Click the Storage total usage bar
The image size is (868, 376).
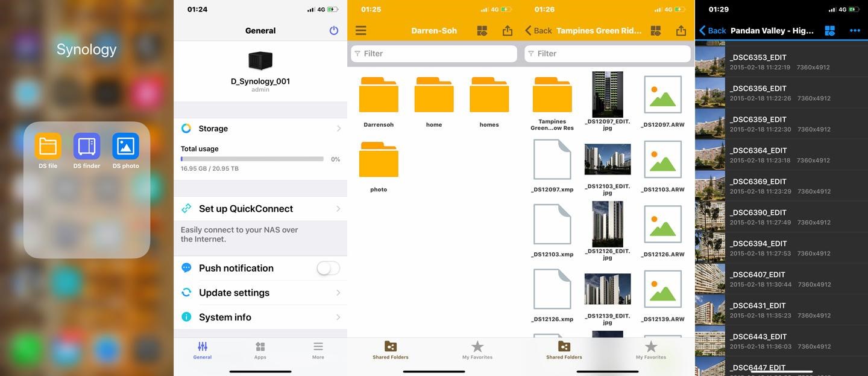(x=252, y=159)
